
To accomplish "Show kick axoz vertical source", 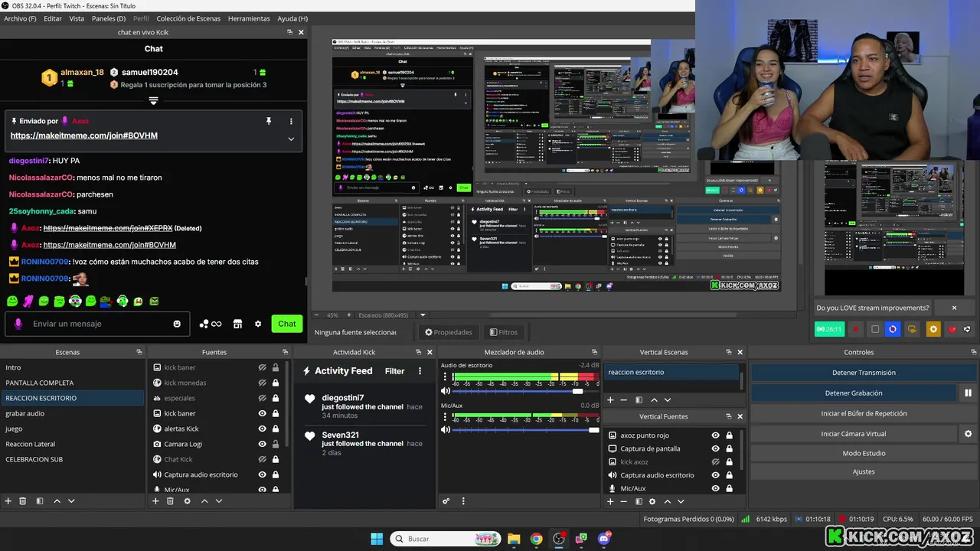I will 716,462.
